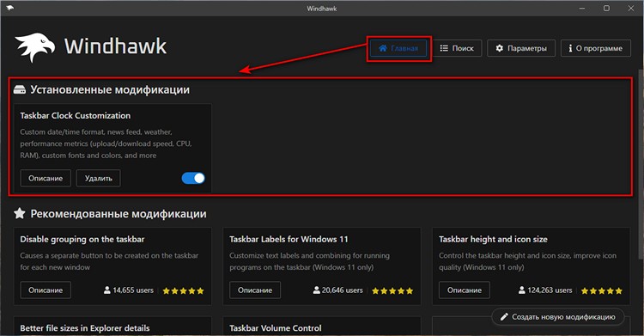Open Описание for Disable grouping on the taskbar

point(46,290)
